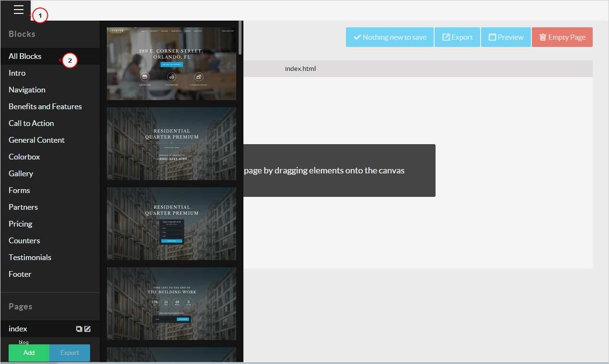This screenshot has height=364, width=609.
Task: Click the duplicate page icon beside index
Action: coord(78,329)
